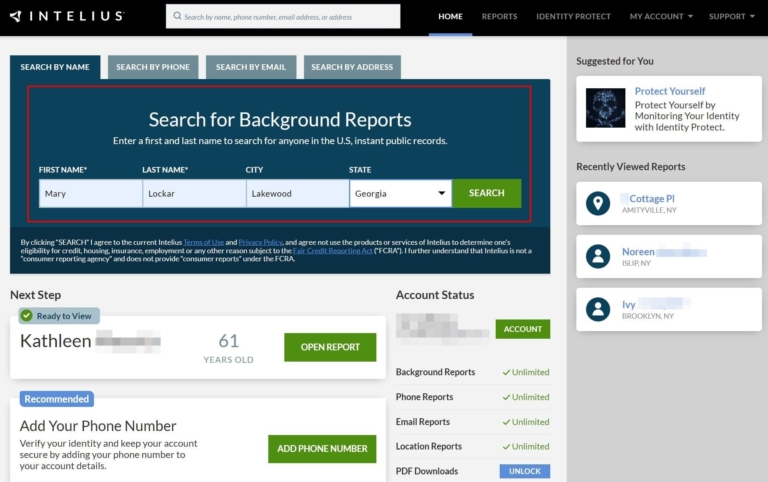This screenshot has width=768, height=482.
Task: Switch to Search by Email tab
Action: click(x=251, y=67)
